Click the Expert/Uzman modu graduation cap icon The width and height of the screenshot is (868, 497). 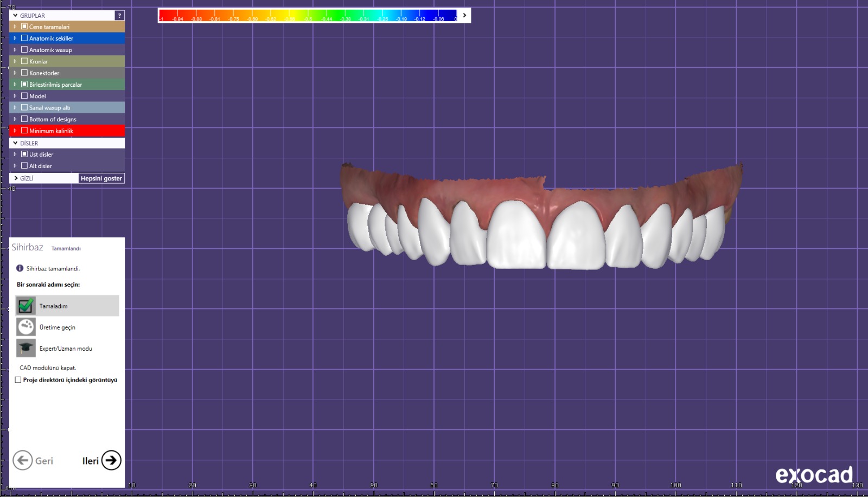click(25, 348)
